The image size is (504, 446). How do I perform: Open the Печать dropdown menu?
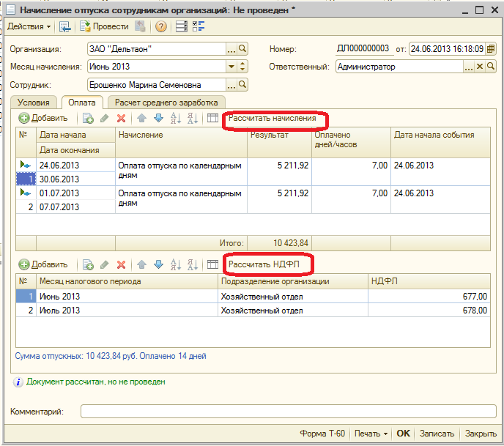click(x=371, y=434)
